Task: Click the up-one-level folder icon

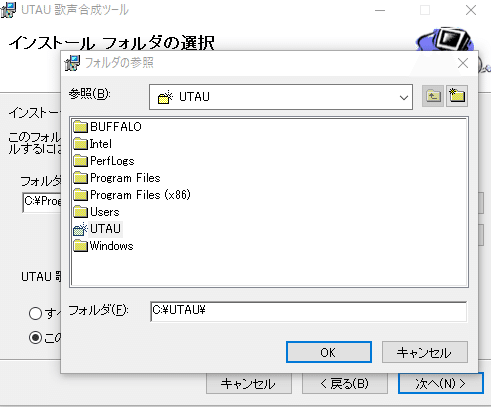Action: coord(433,96)
